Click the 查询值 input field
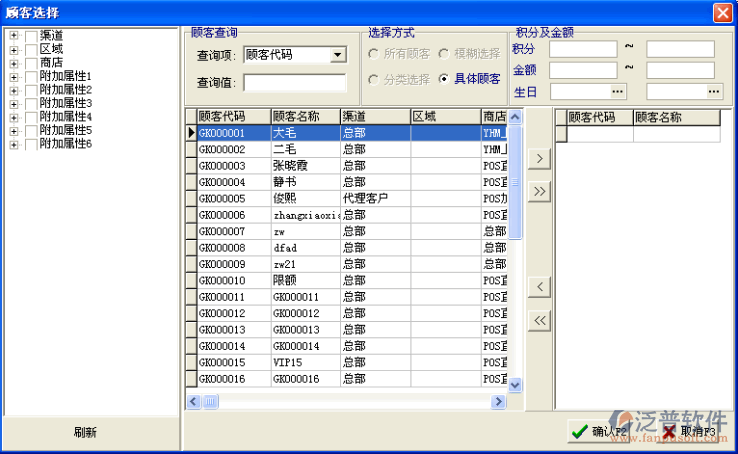 [x=295, y=83]
